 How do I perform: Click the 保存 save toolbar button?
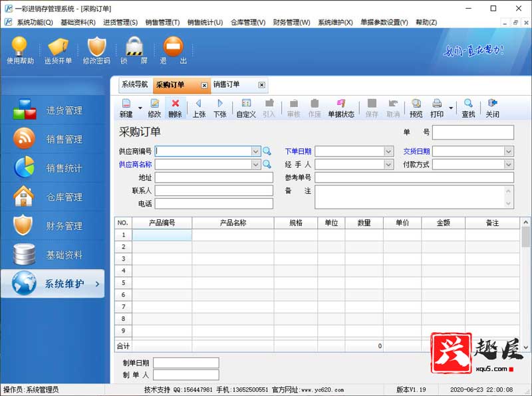click(x=372, y=108)
